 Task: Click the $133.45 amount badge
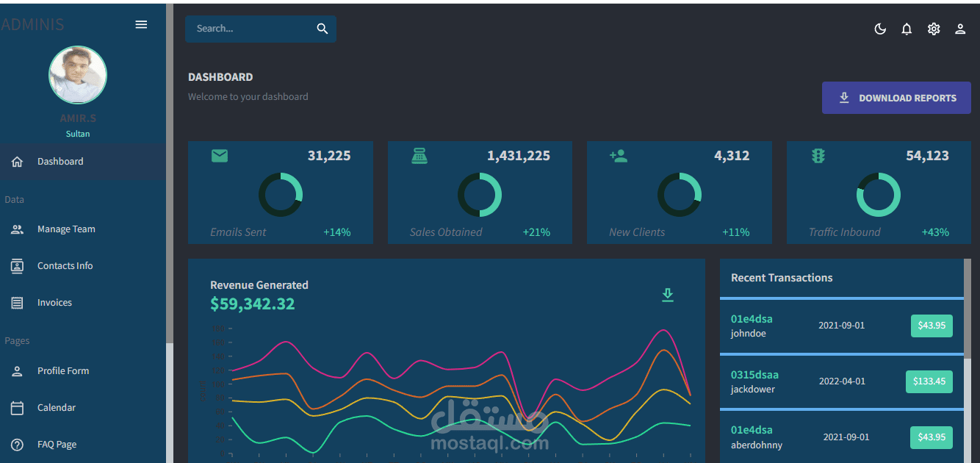[x=929, y=381]
